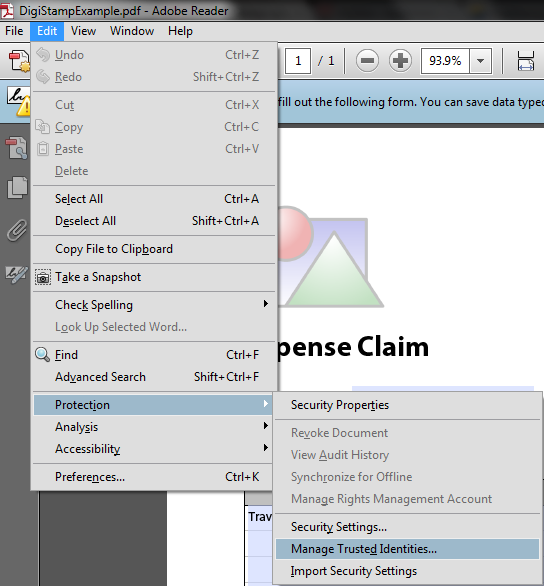The height and width of the screenshot is (586, 544).
Task: Open the zoom percentage dropdown arrow
Action: tap(480, 61)
